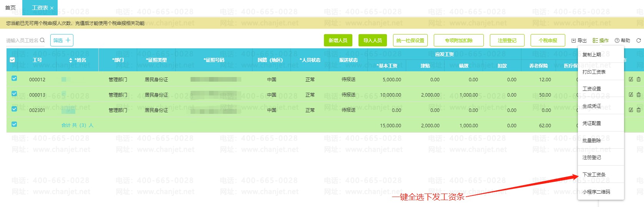Screen dimensions: 644x207
Task: Click employee number 002301
Action: coord(37,110)
